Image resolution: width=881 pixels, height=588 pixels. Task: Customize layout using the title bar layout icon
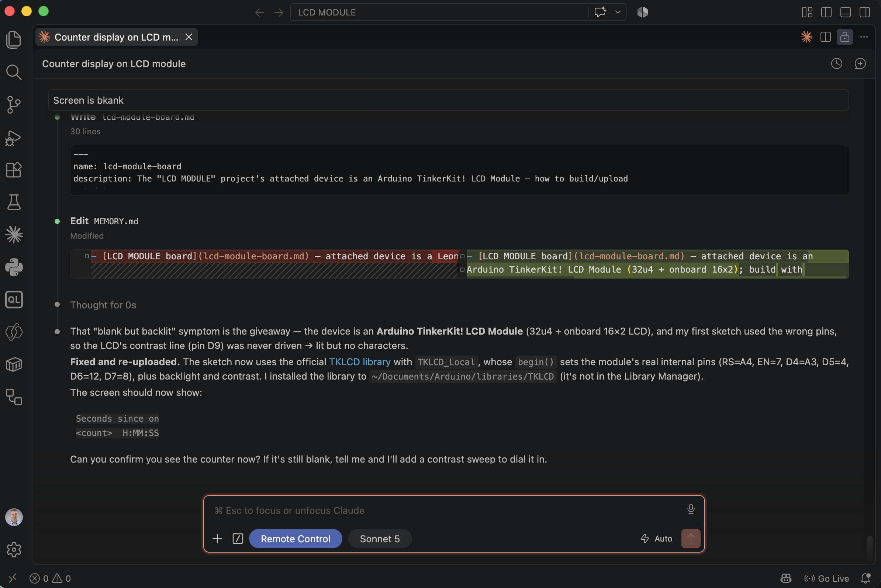click(807, 13)
